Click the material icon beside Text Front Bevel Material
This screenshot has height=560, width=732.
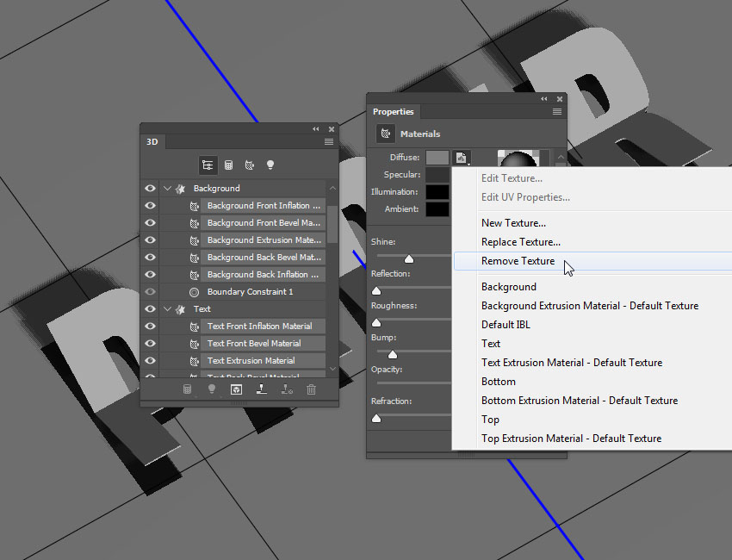tap(195, 344)
